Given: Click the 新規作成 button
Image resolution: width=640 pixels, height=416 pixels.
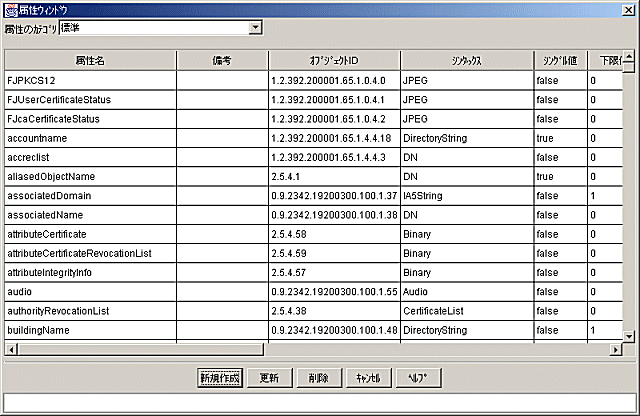Looking at the screenshot, I should pyautogui.click(x=220, y=378).
